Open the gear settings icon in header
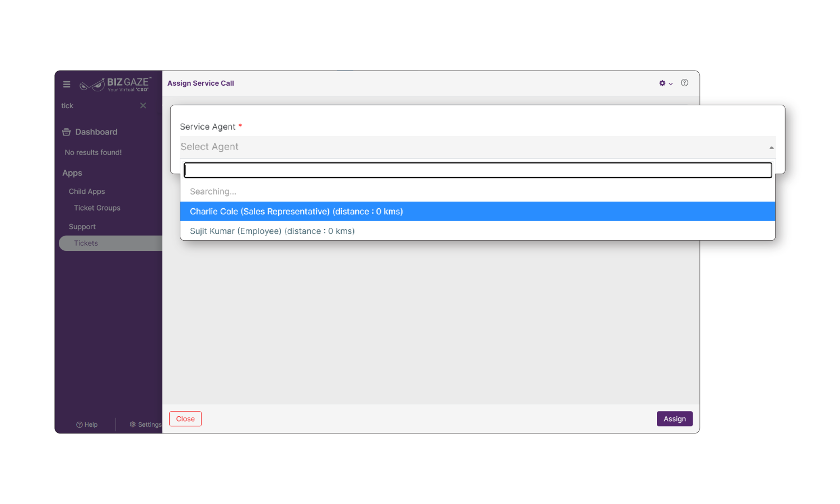840x504 pixels. [662, 83]
